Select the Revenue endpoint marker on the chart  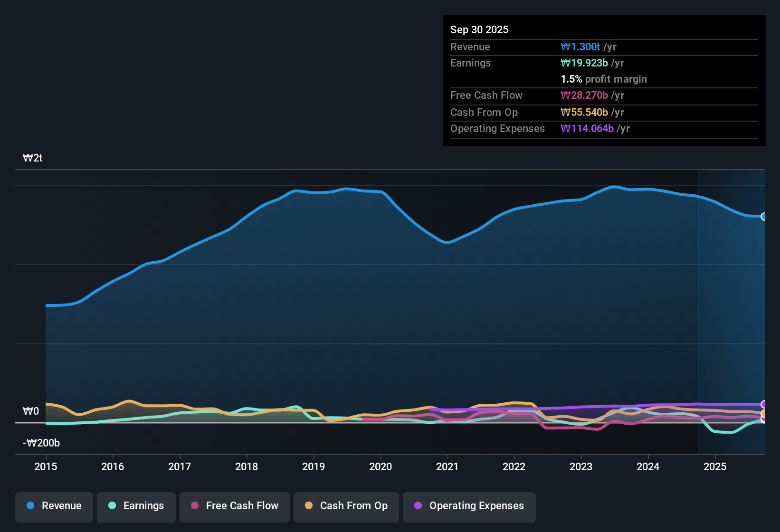click(764, 217)
